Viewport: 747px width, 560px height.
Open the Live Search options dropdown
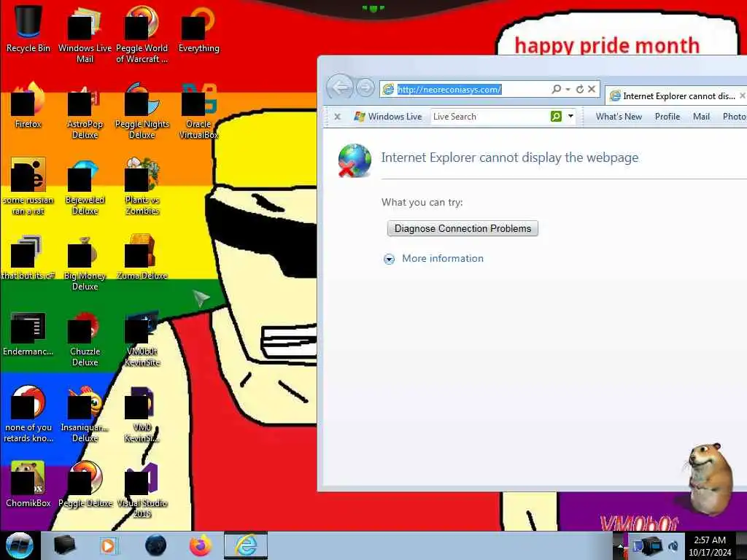[x=570, y=116]
